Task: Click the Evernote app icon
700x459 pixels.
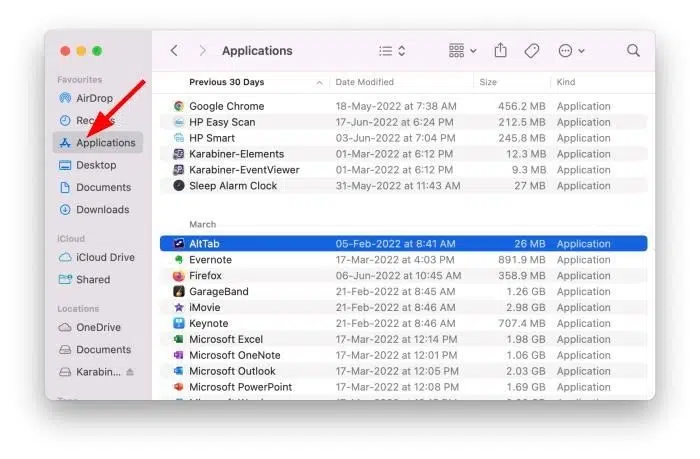Action: [x=179, y=259]
